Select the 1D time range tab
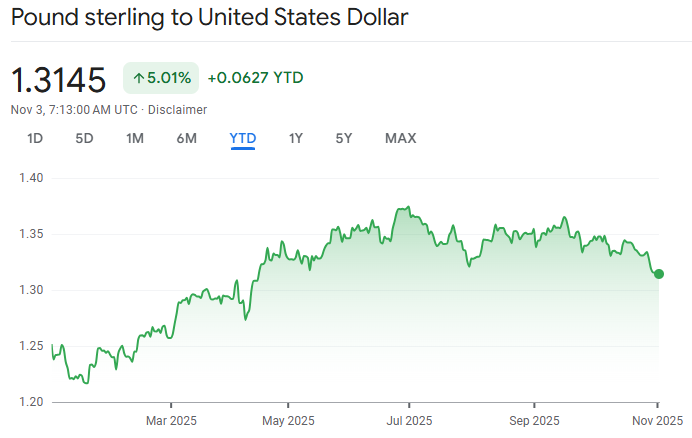The height and width of the screenshot is (438, 692). (35, 138)
